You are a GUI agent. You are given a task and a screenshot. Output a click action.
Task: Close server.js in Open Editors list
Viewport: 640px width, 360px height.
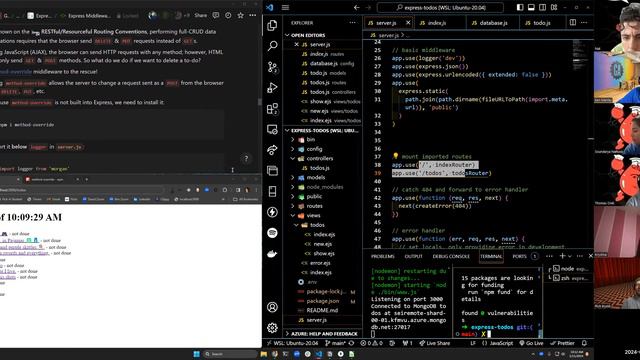click(x=296, y=44)
